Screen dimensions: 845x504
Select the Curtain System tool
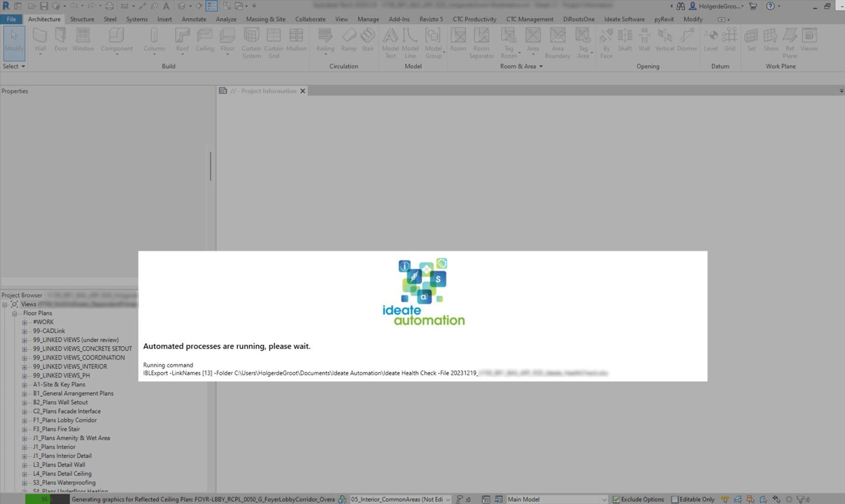(x=251, y=43)
